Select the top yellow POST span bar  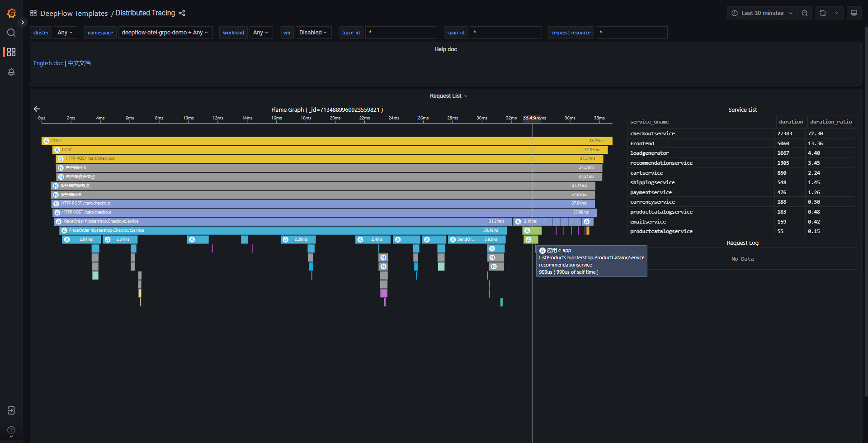316,141
